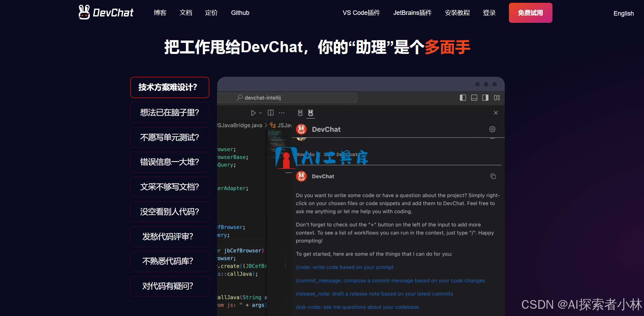Select the 发愁代码评审? tab
Viewport: 644px width, 316px height.
point(170,237)
